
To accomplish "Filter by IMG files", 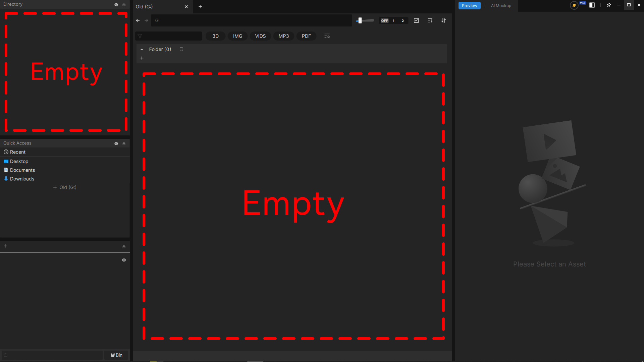I will click(237, 36).
